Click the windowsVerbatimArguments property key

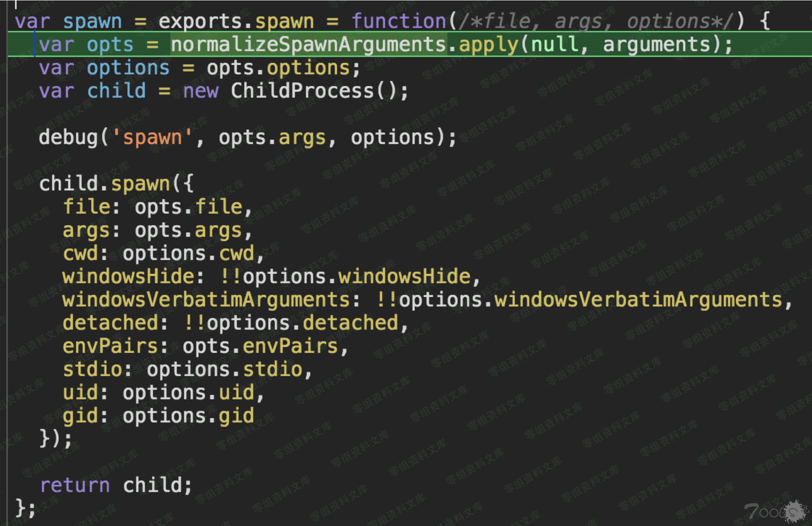(206, 300)
